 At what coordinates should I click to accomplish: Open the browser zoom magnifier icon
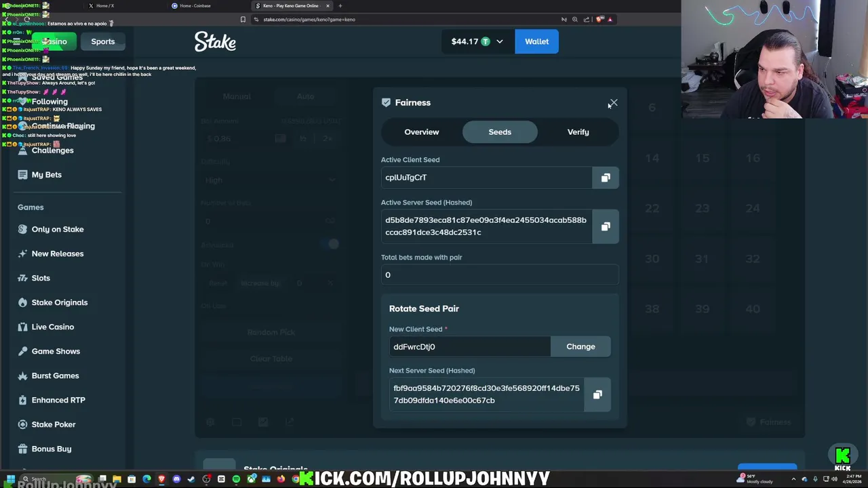pos(575,20)
